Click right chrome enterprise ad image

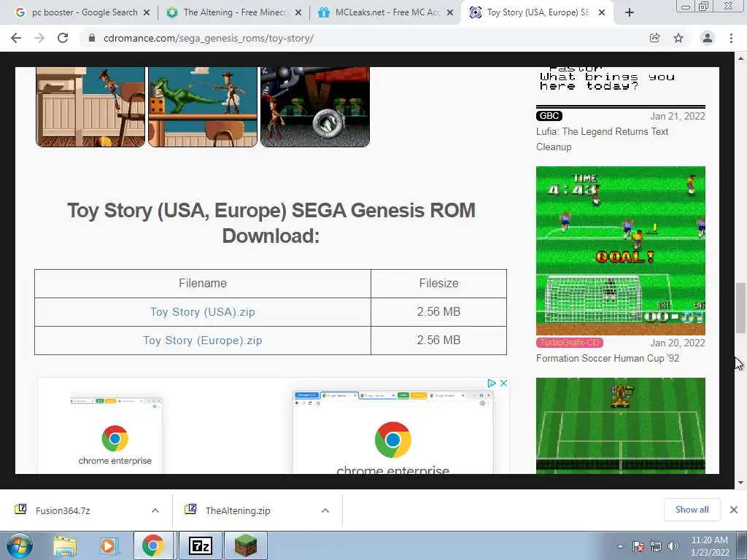393,432
